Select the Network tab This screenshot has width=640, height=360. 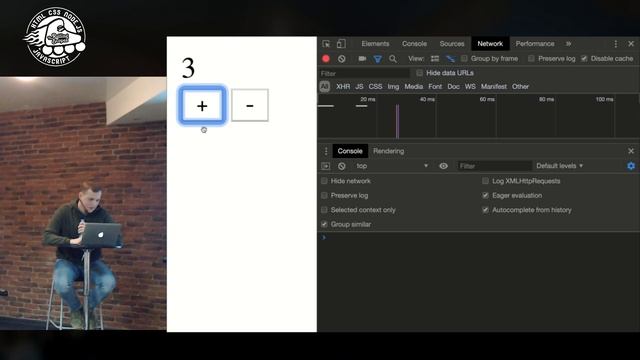pyautogui.click(x=490, y=44)
